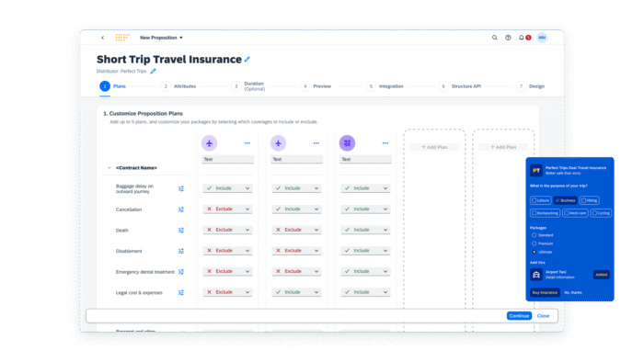Image resolution: width=644 pixels, height=362 pixels.
Task: Open New Proposition dropdown
Action: click(161, 38)
